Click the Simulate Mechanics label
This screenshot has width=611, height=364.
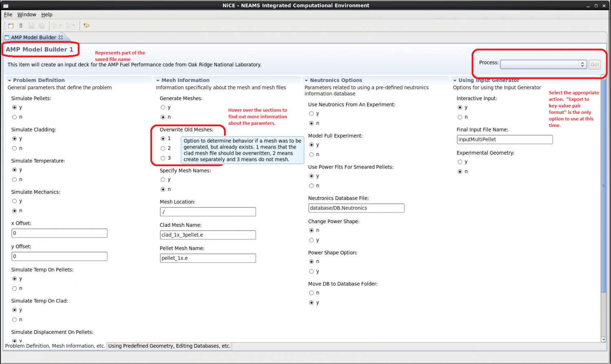[36, 192]
